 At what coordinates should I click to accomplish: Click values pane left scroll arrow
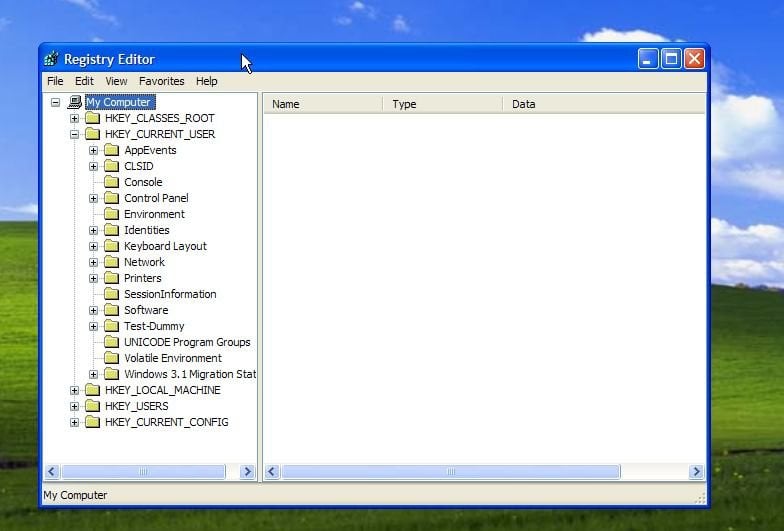coord(272,472)
